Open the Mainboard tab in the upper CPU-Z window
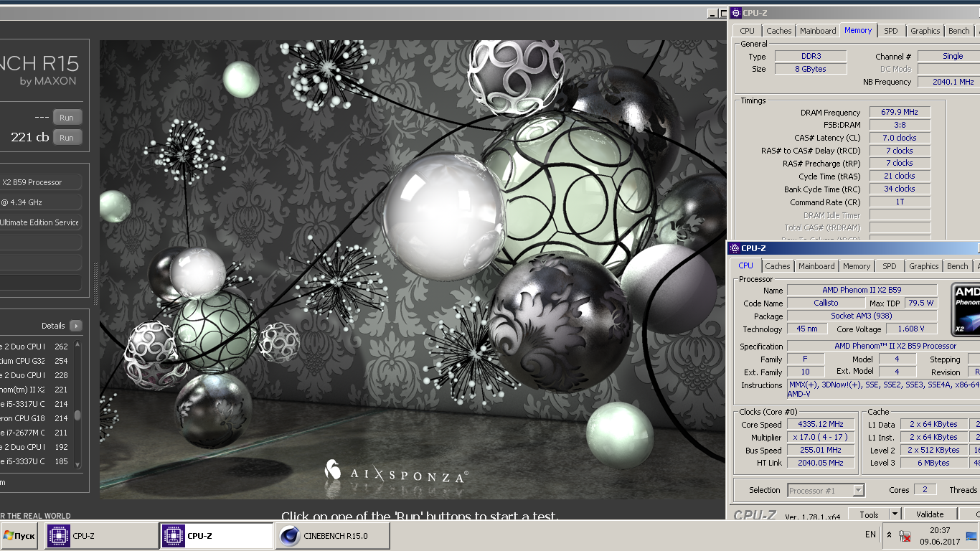This screenshot has width=980, height=551. point(818,31)
